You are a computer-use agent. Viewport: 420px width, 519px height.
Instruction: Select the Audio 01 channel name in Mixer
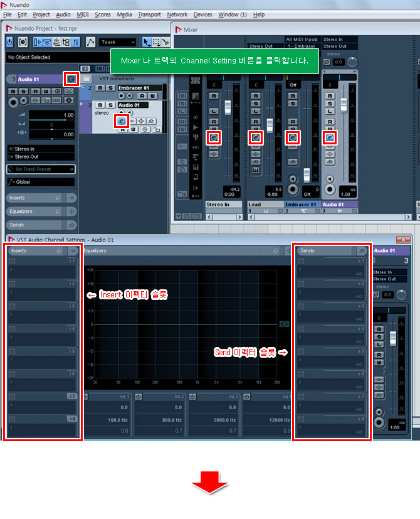tap(340, 205)
